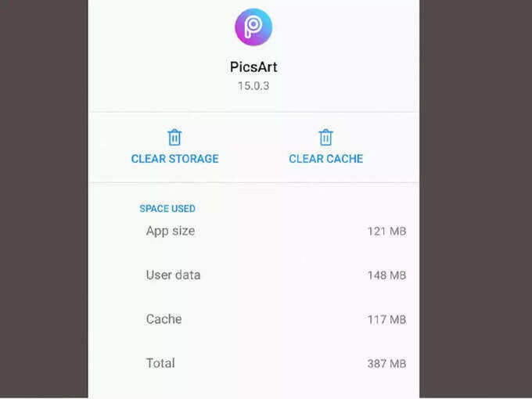
Task: Click the PicsArt app name title
Action: click(x=253, y=66)
